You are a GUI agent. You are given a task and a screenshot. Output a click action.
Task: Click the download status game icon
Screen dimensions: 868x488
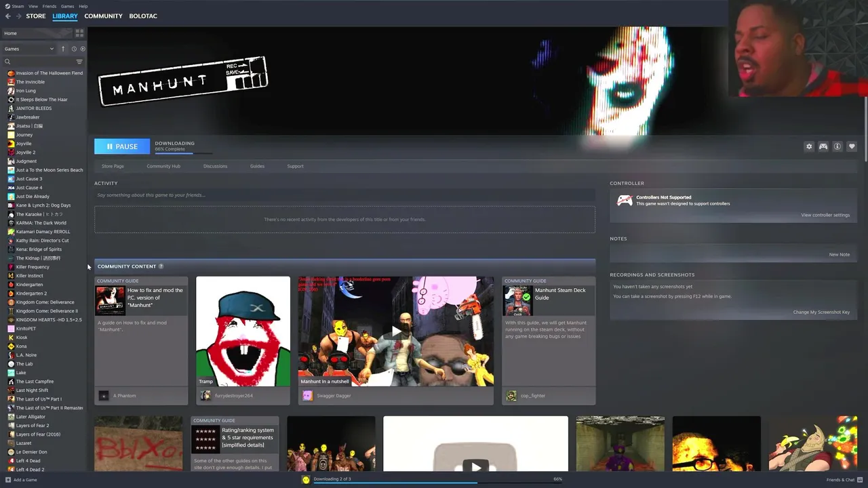click(x=306, y=480)
